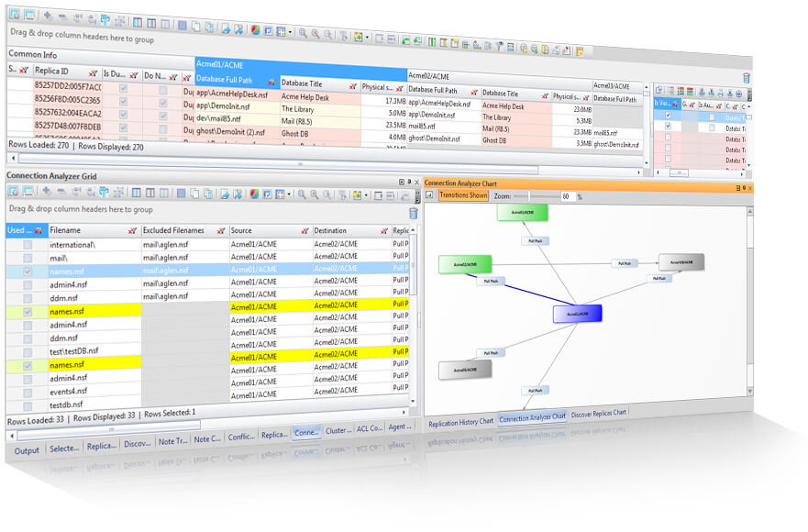808x532 pixels.
Task: Toggle the first Is Visible checkbox in right panel
Action: (x=668, y=116)
